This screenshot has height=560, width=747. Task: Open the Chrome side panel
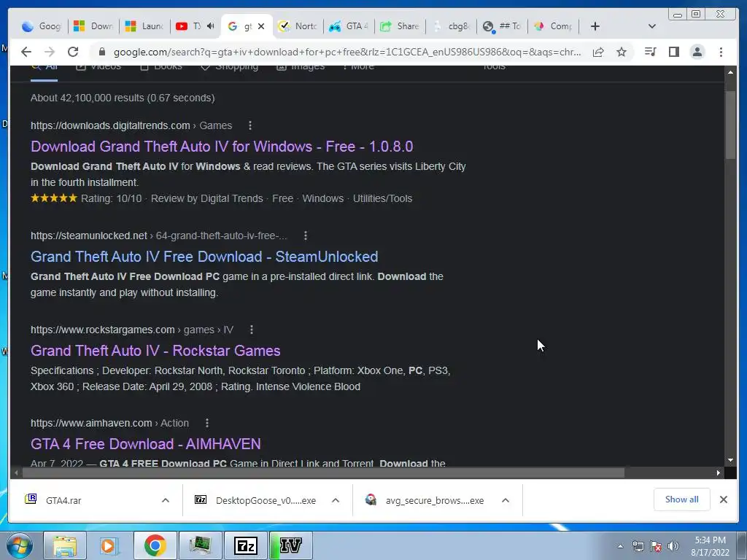[x=673, y=52]
